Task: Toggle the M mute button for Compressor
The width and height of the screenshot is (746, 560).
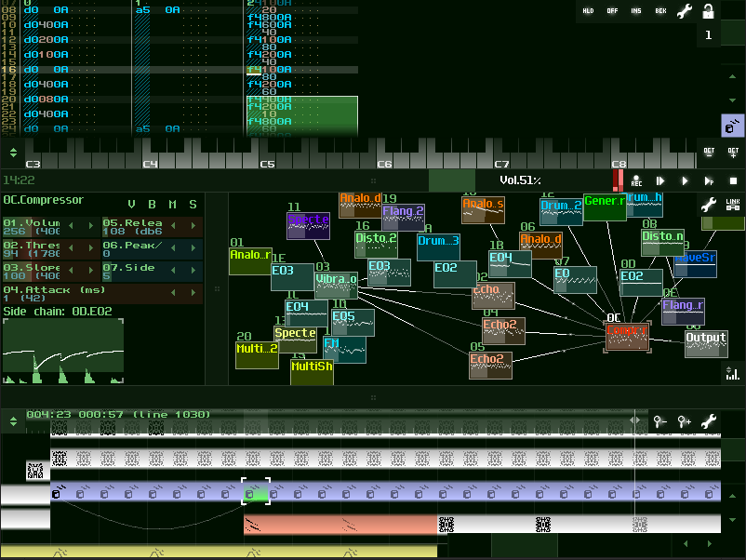Action: point(172,204)
